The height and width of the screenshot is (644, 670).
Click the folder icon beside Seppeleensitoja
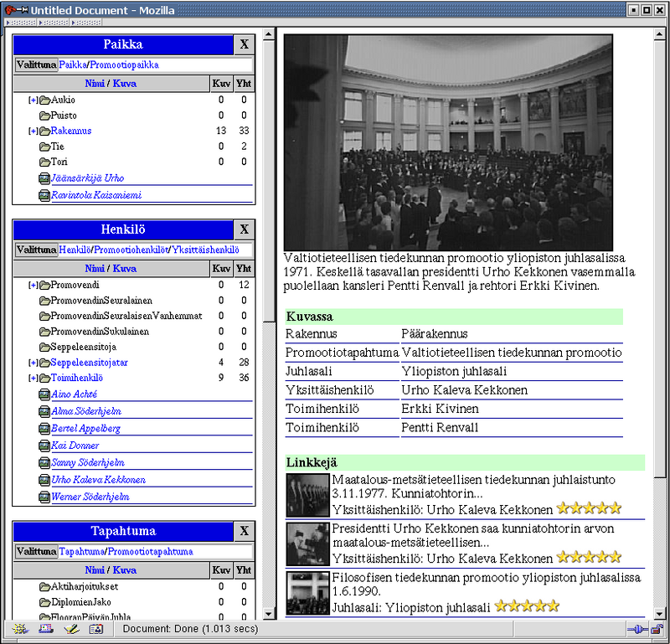(45, 347)
